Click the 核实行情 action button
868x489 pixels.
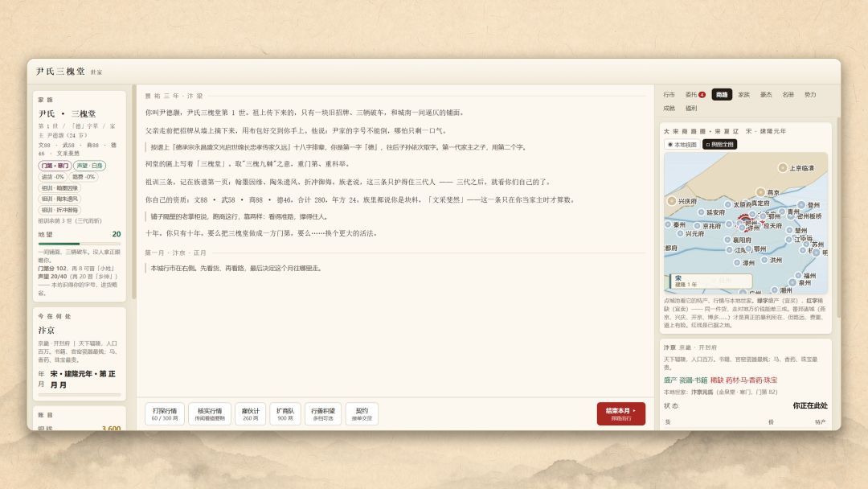210,413
